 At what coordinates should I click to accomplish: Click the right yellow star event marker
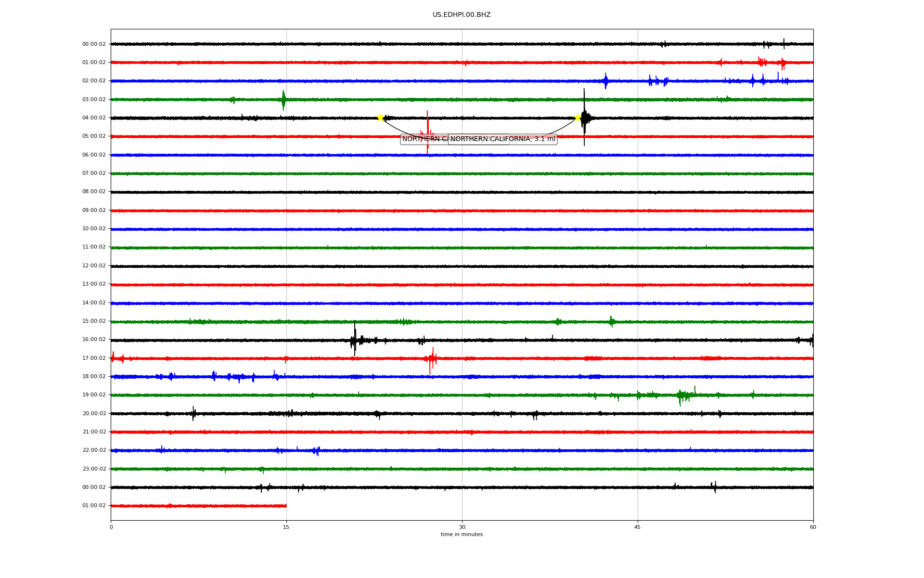click(x=577, y=118)
